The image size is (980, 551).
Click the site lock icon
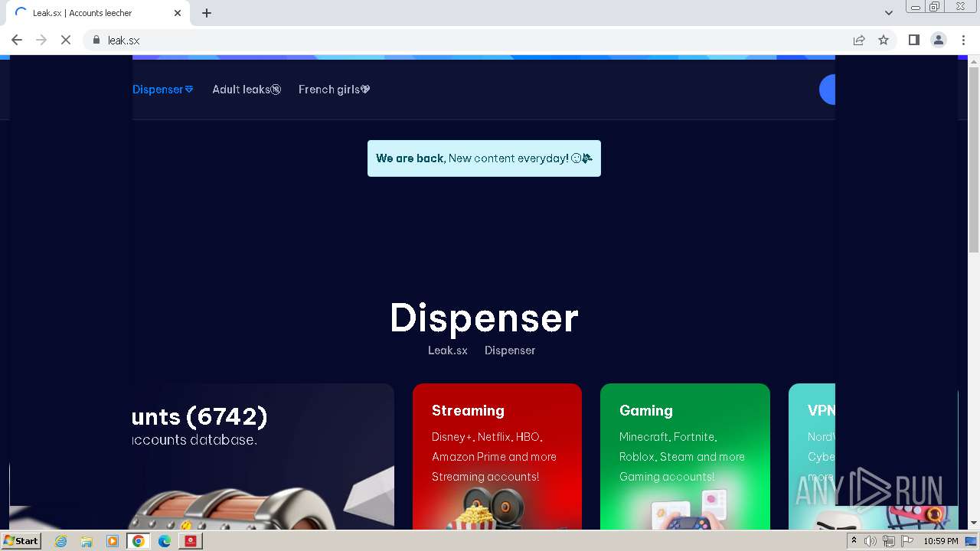pos(96,40)
